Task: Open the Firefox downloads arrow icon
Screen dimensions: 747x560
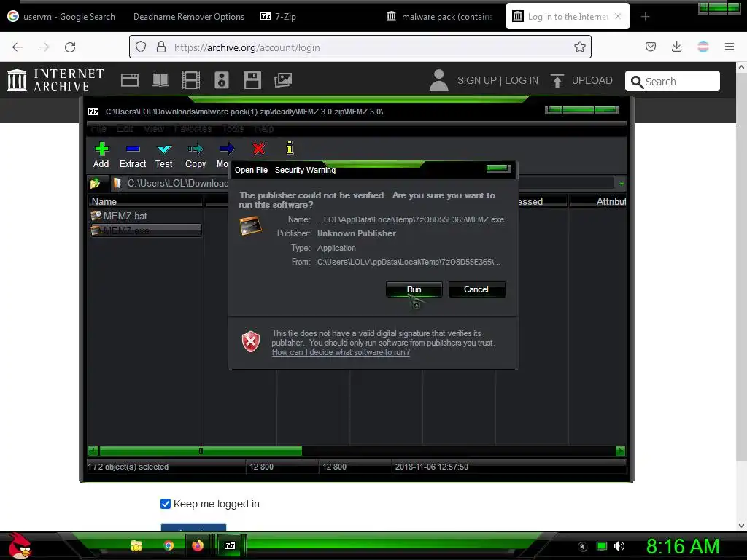Action: tap(676, 47)
